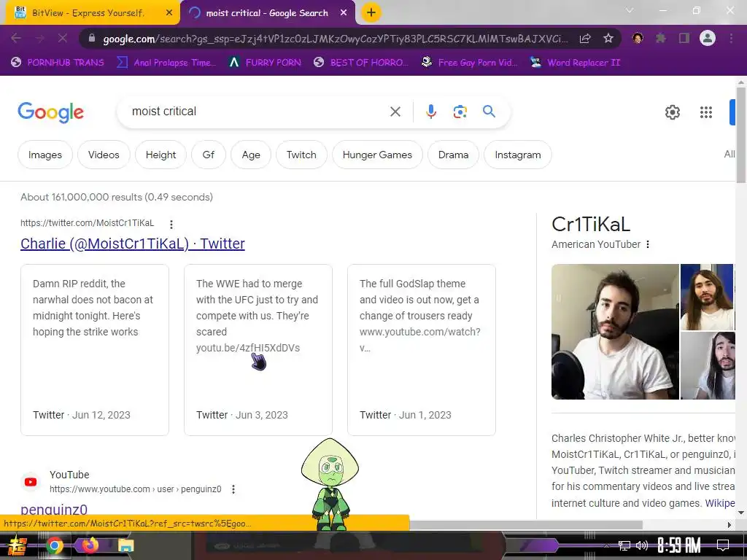Filter results by Images

(45, 155)
